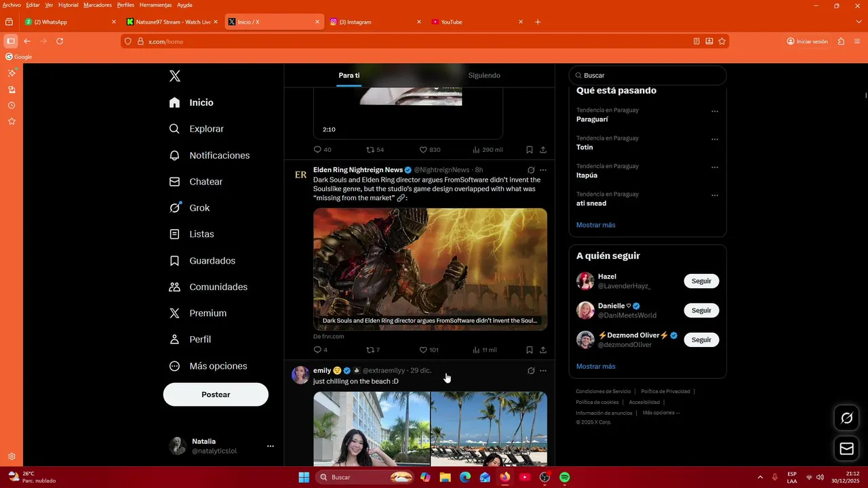Open Explorar in the X sidebar
This screenshot has height=488, width=868.
196,129
